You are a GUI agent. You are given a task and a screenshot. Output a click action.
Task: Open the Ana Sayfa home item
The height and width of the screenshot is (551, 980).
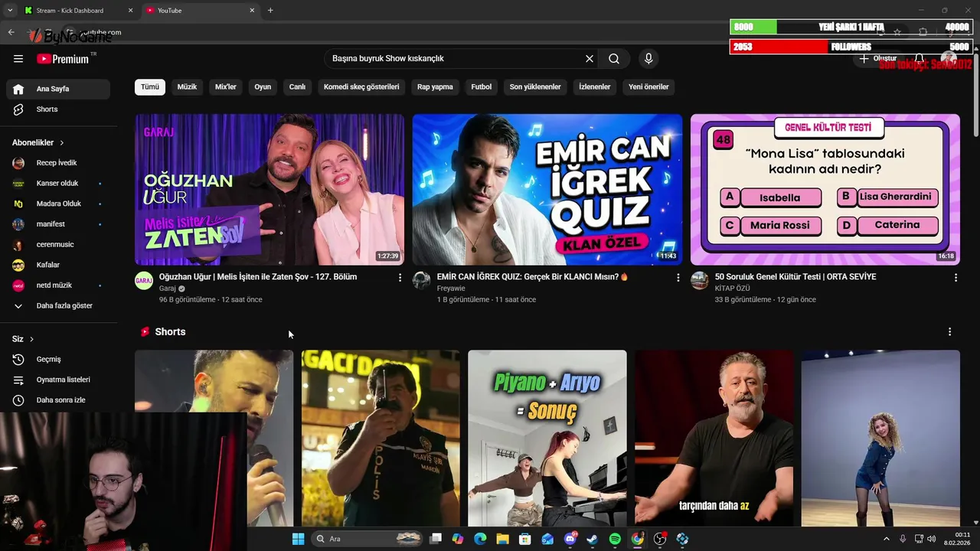click(x=58, y=89)
